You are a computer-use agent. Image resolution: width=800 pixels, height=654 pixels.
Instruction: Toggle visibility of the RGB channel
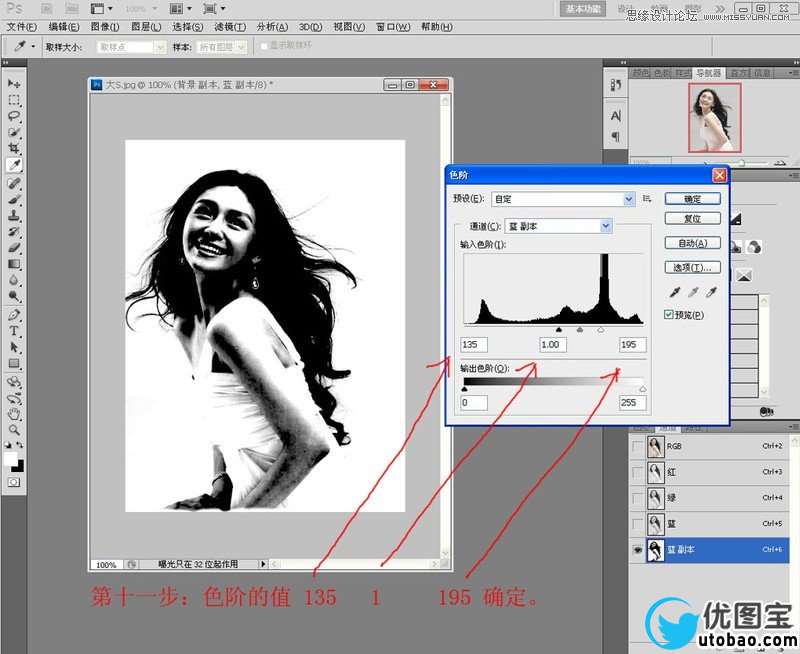[637, 446]
